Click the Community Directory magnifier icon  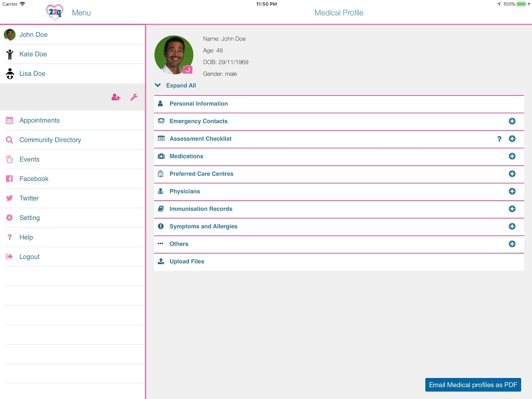tap(9, 140)
